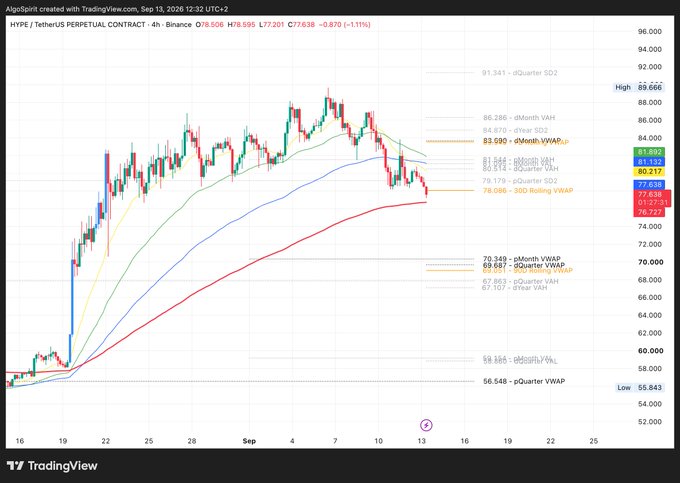Click the 56.548 - pQuarter VWAP level label
The width and height of the screenshot is (680, 483).
(524, 381)
